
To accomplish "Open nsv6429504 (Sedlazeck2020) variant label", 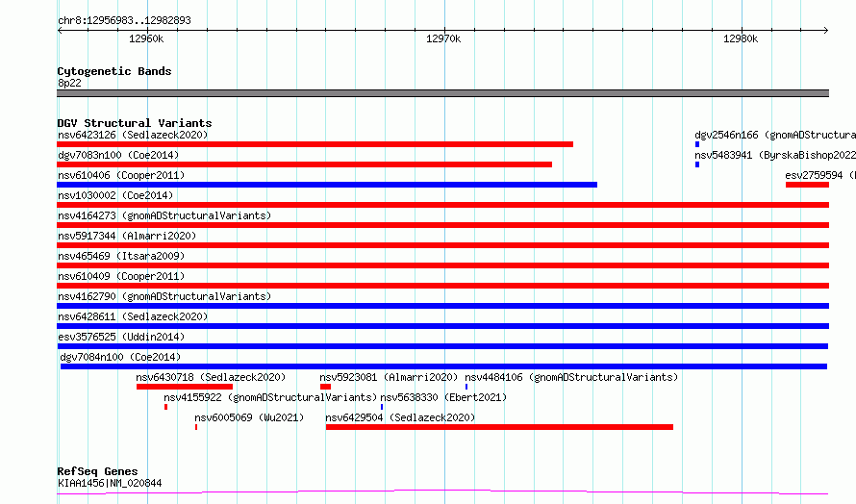I will pyautogui.click(x=400, y=417).
